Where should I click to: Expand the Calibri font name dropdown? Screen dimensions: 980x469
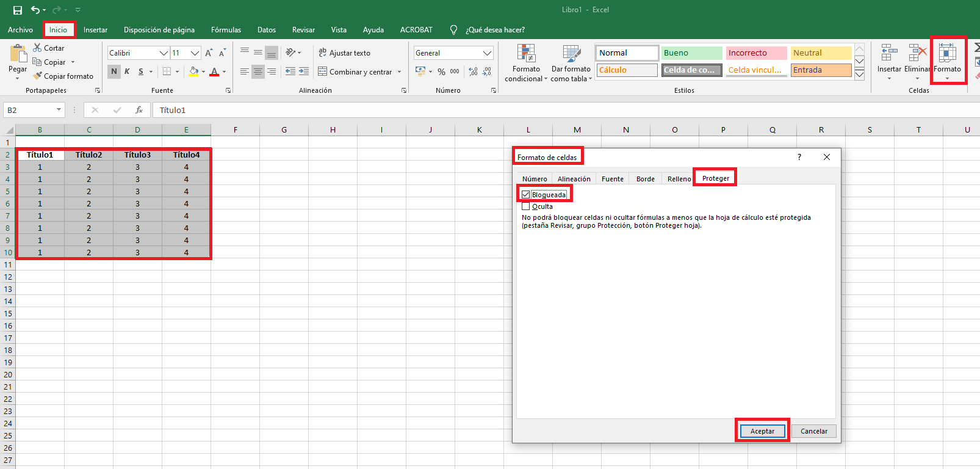164,53
